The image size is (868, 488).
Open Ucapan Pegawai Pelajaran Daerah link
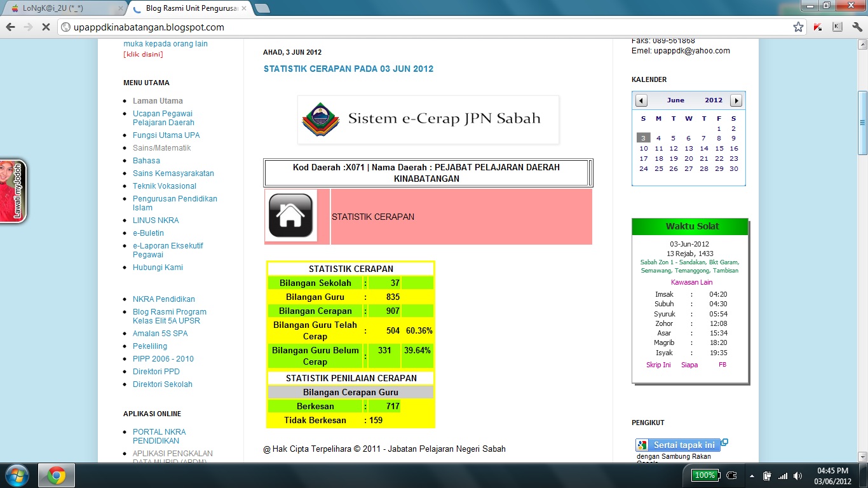point(163,118)
